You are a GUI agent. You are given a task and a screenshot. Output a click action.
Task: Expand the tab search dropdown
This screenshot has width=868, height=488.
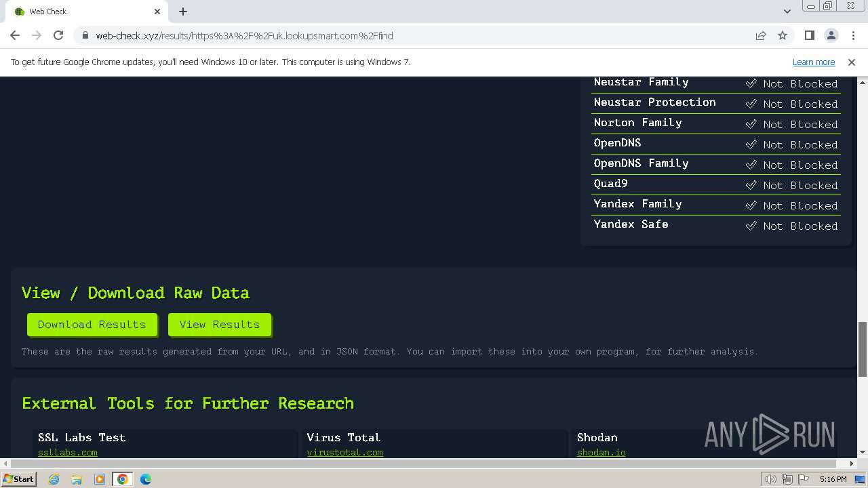tap(787, 12)
